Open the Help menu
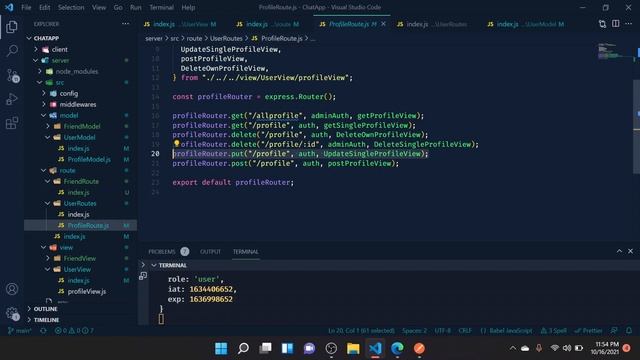Screen dimensions: 640x360 pos(188,7)
